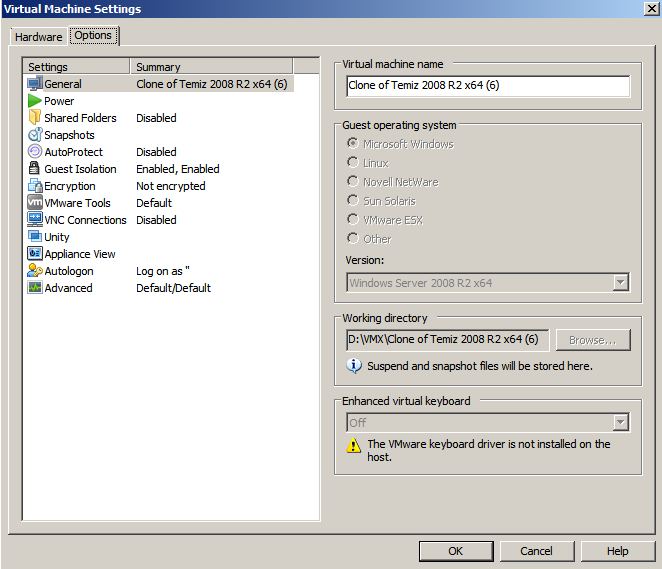Click the Power settings play icon
Image resolution: width=662 pixels, height=569 pixels.
(35, 101)
